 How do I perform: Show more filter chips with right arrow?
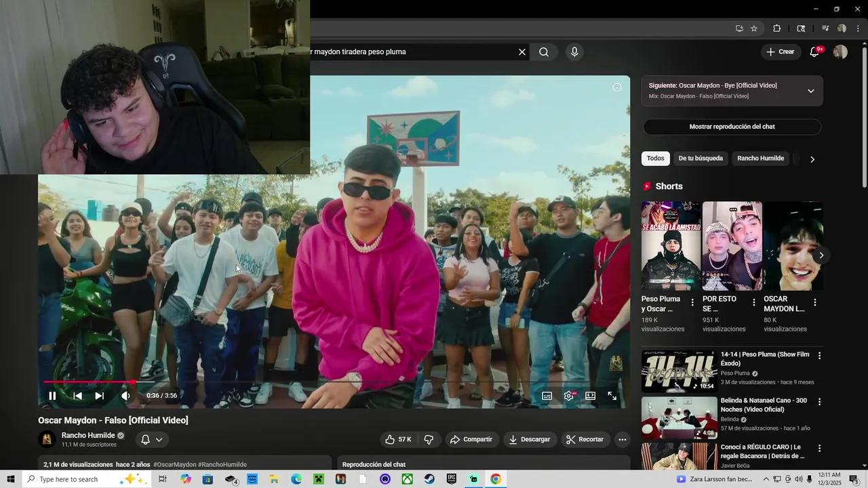(x=812, y=159)
